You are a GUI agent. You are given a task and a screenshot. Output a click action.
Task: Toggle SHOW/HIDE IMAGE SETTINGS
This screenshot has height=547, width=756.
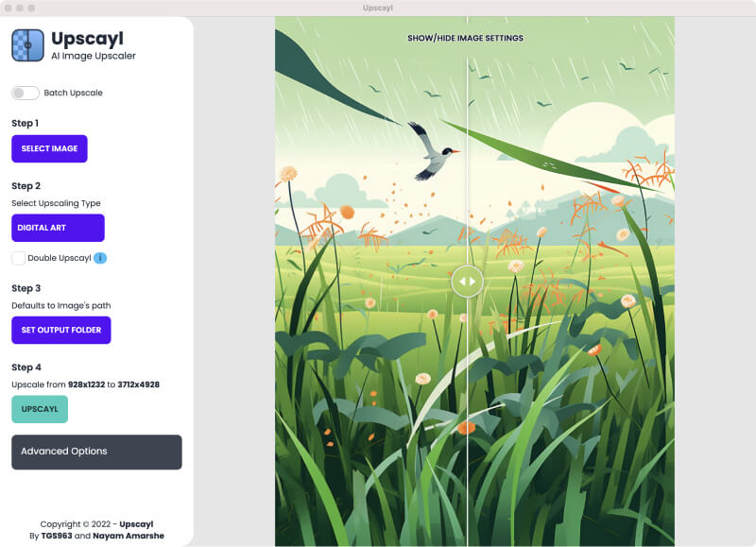click(x=465, y=38)
